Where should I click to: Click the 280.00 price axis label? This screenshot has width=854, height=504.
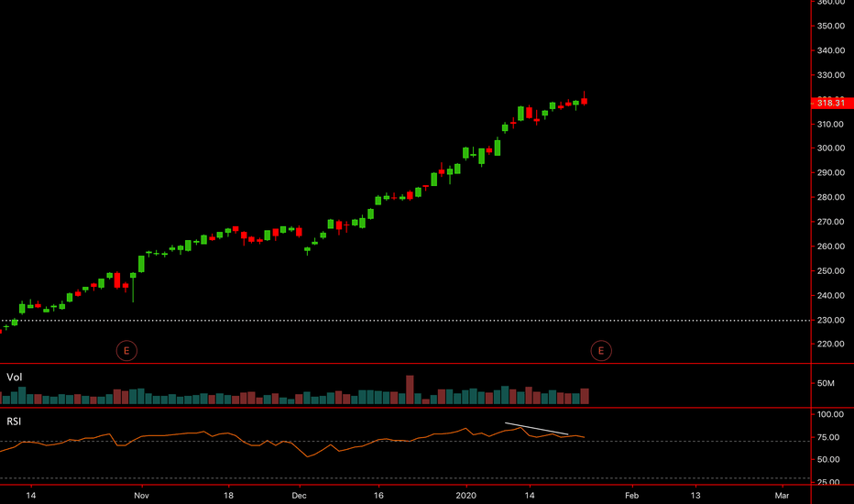(x=830, y=197)
